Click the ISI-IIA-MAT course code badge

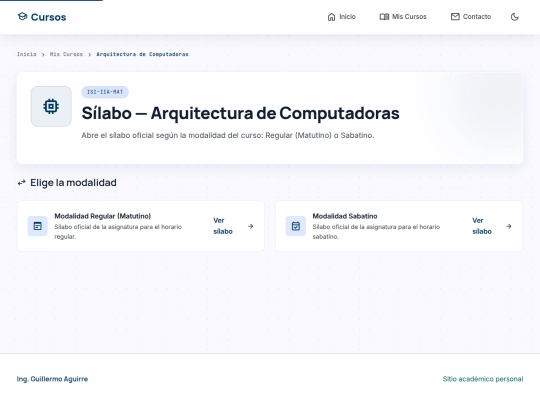pos(105,92)
